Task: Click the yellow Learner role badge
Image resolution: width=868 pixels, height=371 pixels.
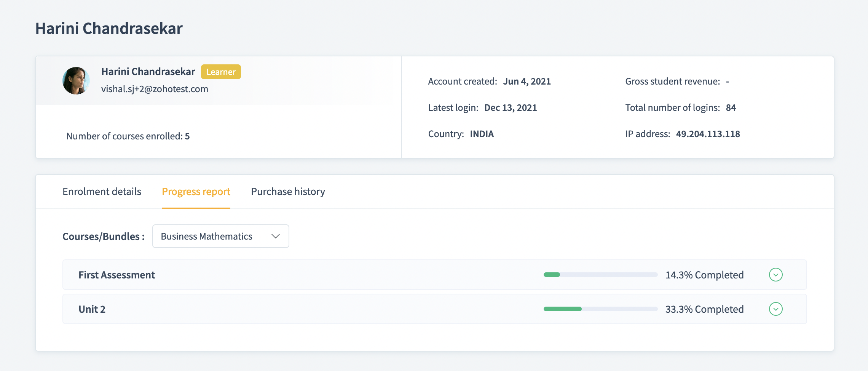Action: point(221,72)
